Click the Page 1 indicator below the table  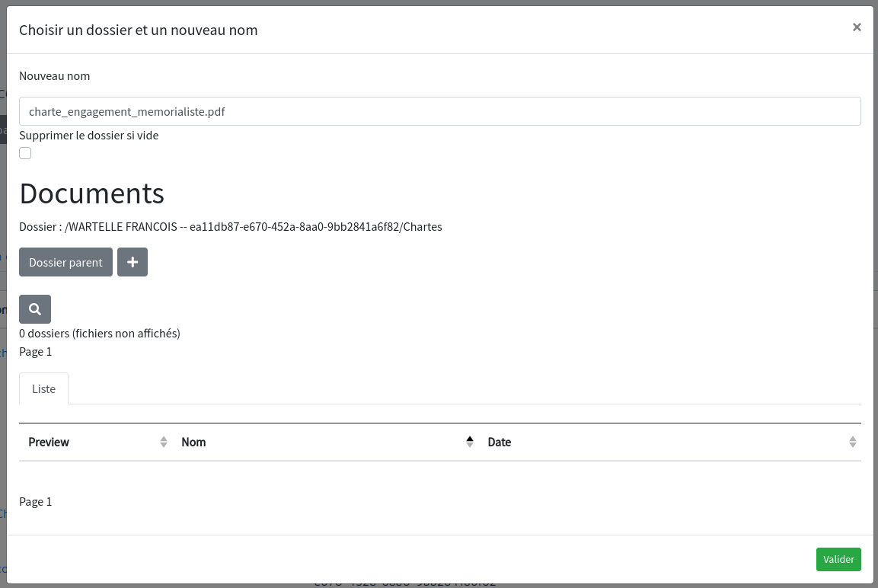coord(36,501)
